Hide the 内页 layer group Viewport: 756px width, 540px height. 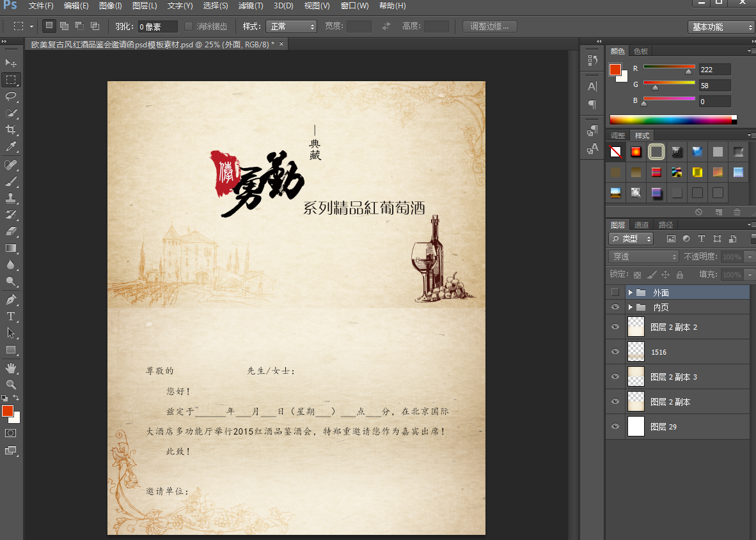point(615,307)
